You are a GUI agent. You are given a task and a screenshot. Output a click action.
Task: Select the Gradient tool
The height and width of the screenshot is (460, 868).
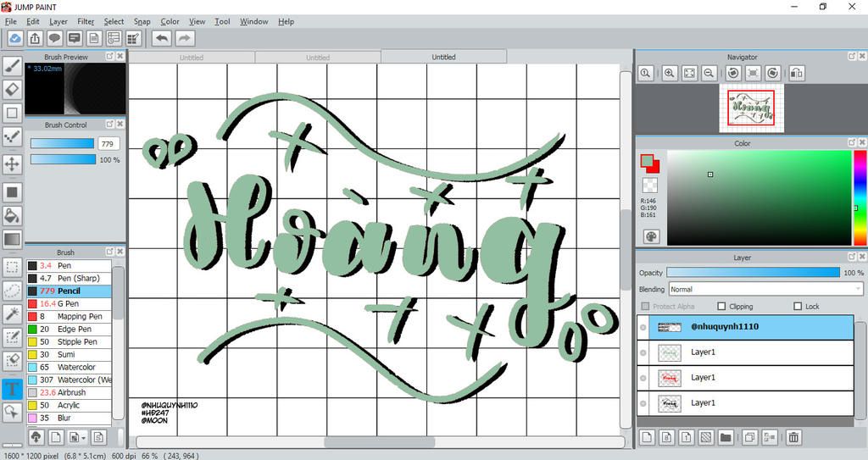pos(12,239)
